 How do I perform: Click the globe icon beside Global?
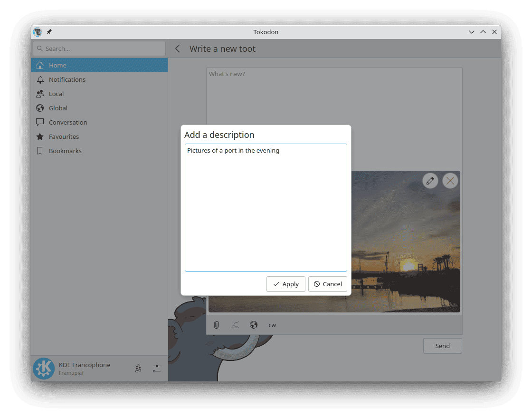pyautogui.click(x=40, y=108)
